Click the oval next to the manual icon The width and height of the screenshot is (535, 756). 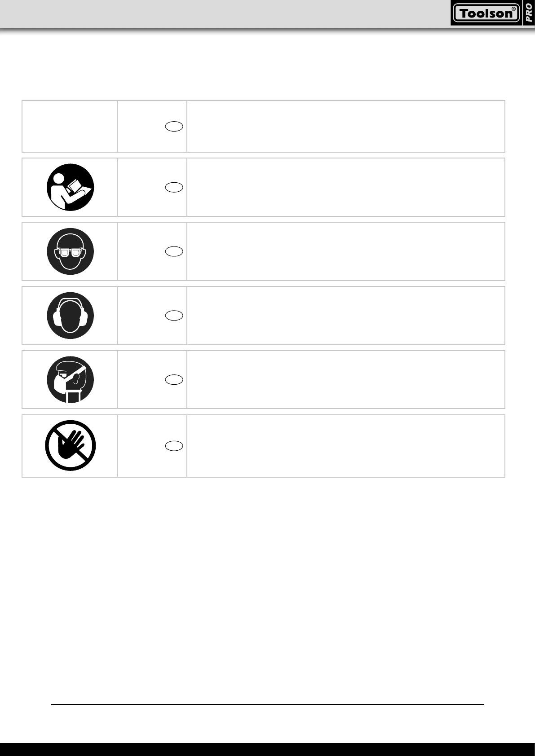174,188
